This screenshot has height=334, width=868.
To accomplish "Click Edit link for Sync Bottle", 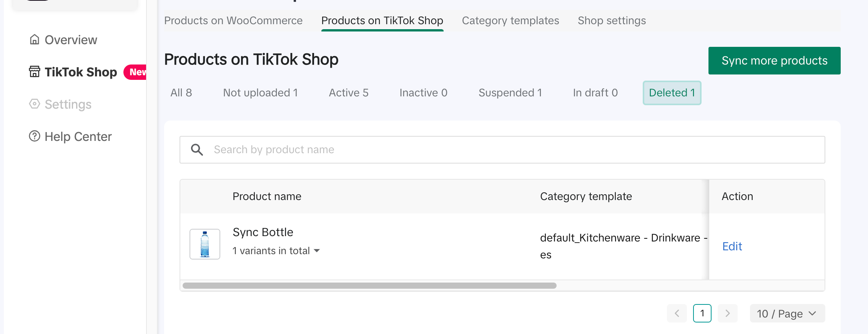I will 732,246.
